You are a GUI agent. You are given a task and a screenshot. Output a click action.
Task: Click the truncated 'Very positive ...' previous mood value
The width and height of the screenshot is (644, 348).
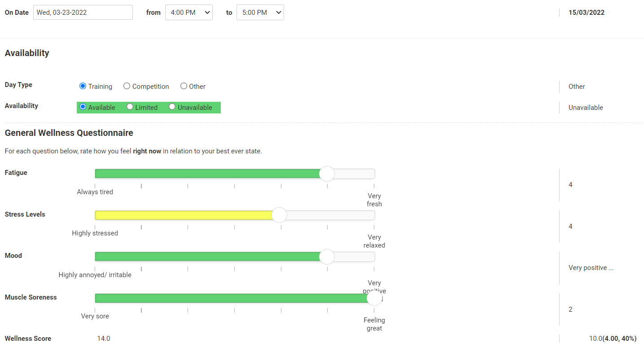click(x=591, y=268)
